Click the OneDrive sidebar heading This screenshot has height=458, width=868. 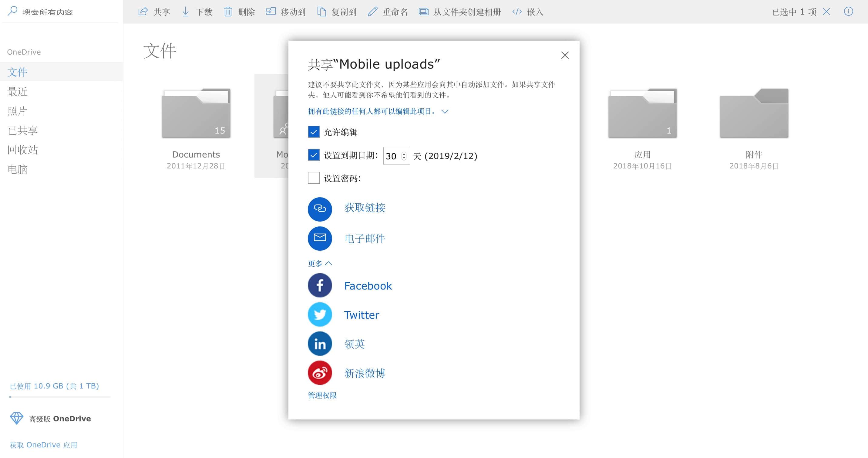pos(24,52)
